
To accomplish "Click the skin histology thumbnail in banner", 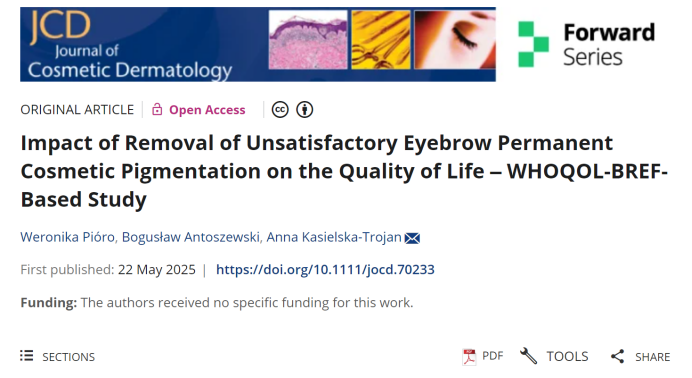I will coord(308,40).
